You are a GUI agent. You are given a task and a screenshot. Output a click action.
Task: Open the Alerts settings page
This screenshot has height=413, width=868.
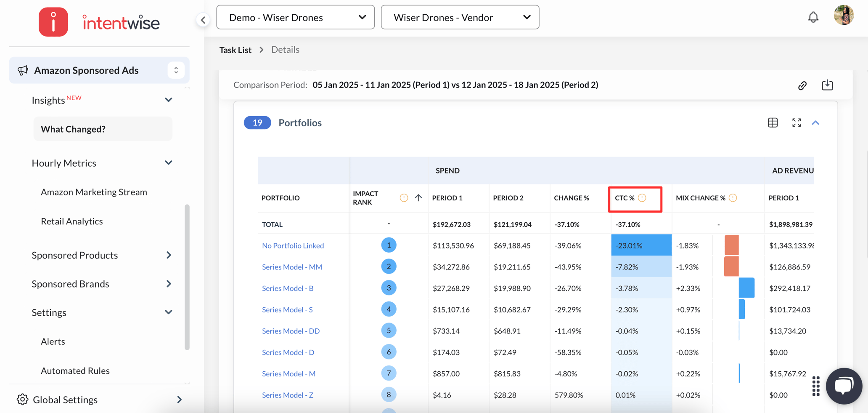pyautogui.click(x=53, y=341)
